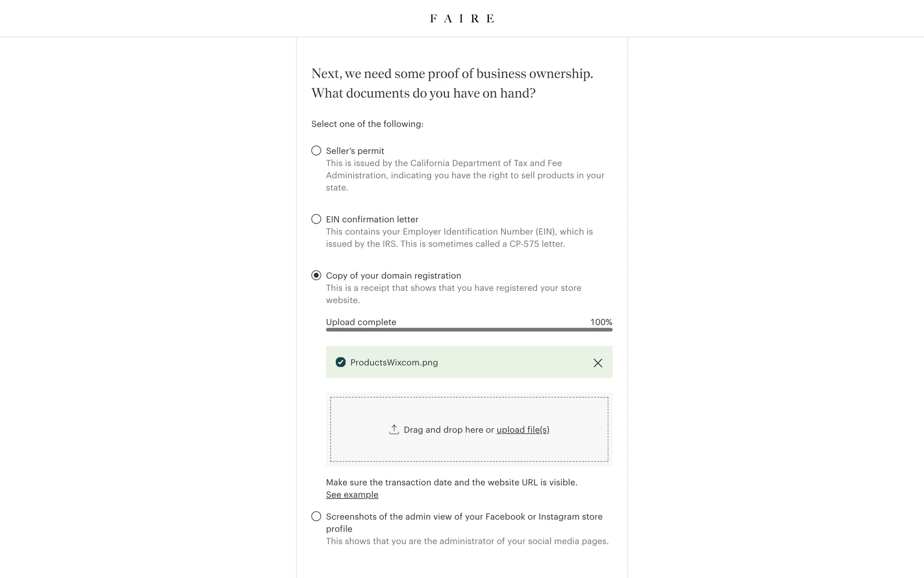This screenshot has height=578, width=924.
Task: Click the "Upload complete" status text
Action: (361, 322)
